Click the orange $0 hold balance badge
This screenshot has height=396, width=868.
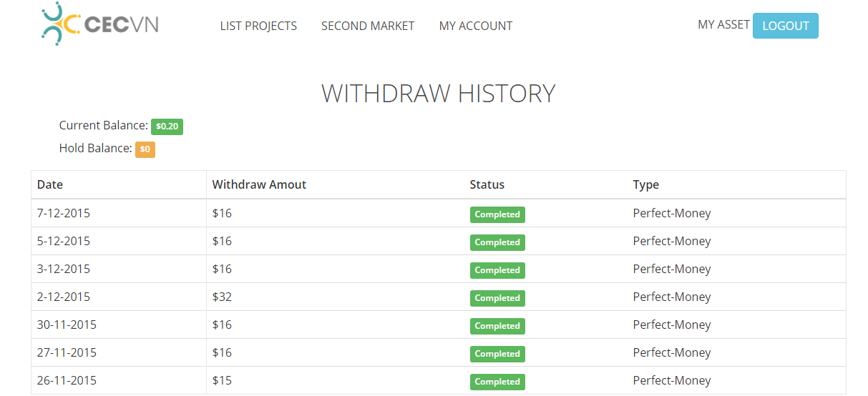pos(145,150)
